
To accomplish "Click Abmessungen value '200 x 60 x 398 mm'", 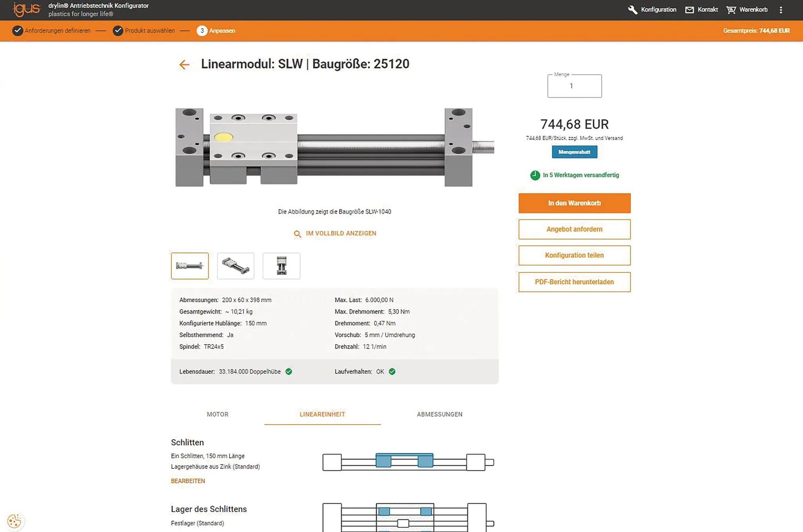I will (247, 300).
